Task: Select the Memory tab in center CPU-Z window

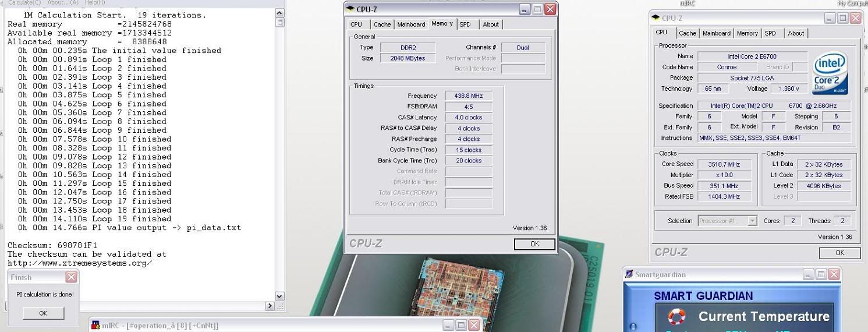Action: tap(442, 24)
